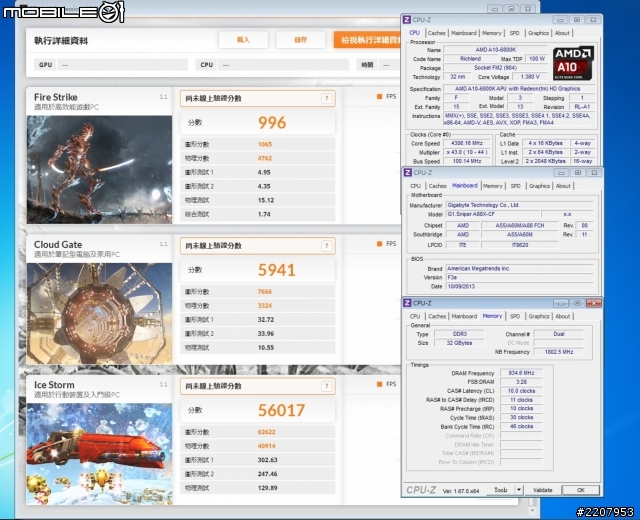The height and width of the screenshot is (520, 640).
Task: Select About tab in Memory CPU-Z window
Action: coord(562,316)
